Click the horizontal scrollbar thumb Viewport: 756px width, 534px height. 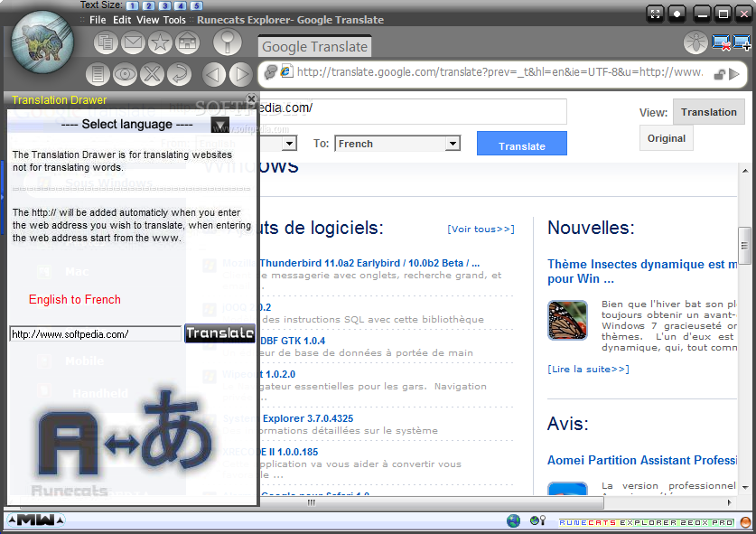(312, 502)
